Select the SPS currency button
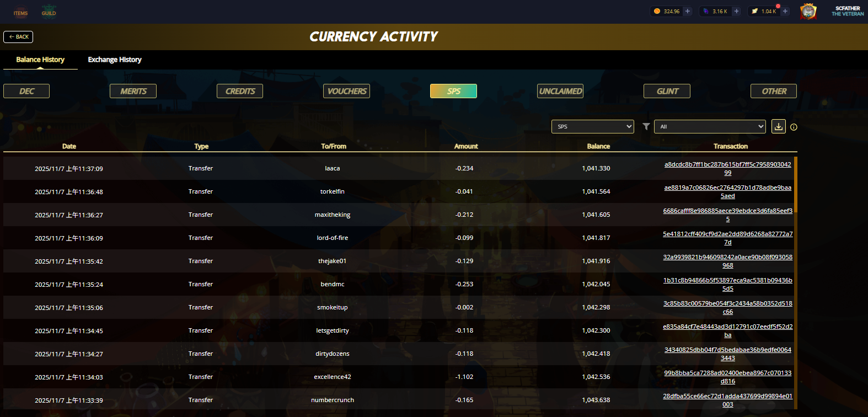The height and width of the screenshot is (417, 868). 453,91
